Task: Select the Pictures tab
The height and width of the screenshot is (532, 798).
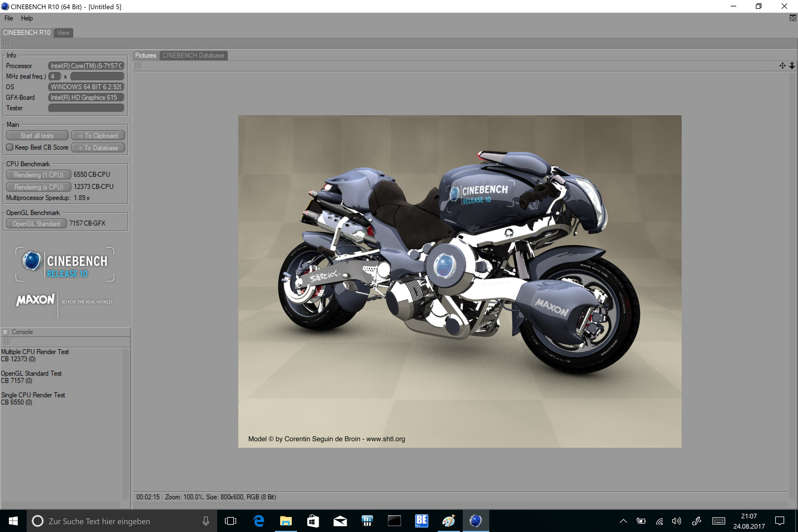Action: point(145,55)
